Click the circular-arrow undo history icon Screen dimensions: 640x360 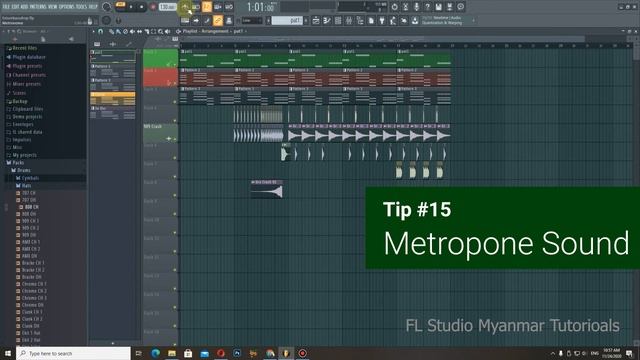(394, 7)
